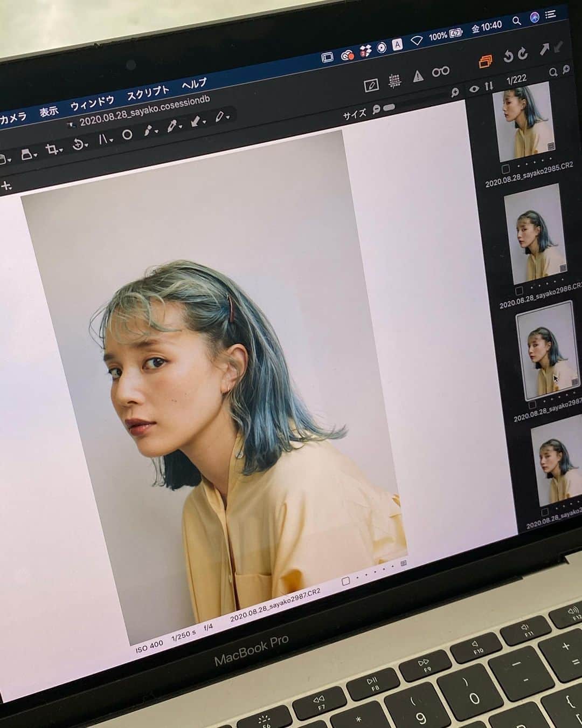Select the Crop tool in toolbar

[52, 150]
